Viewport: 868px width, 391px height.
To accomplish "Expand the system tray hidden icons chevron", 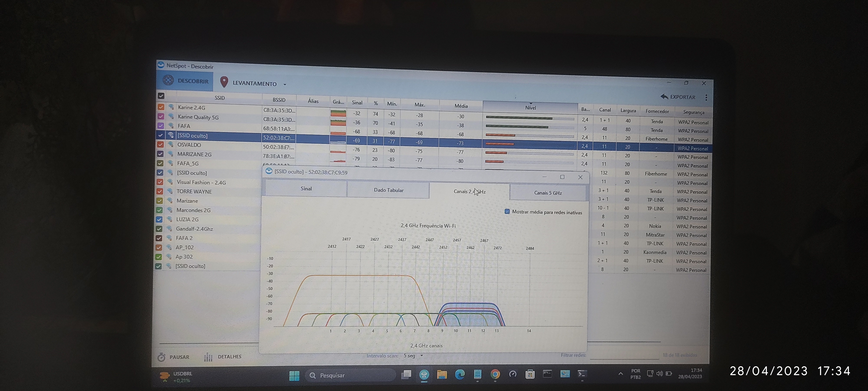I will (620, 373).
